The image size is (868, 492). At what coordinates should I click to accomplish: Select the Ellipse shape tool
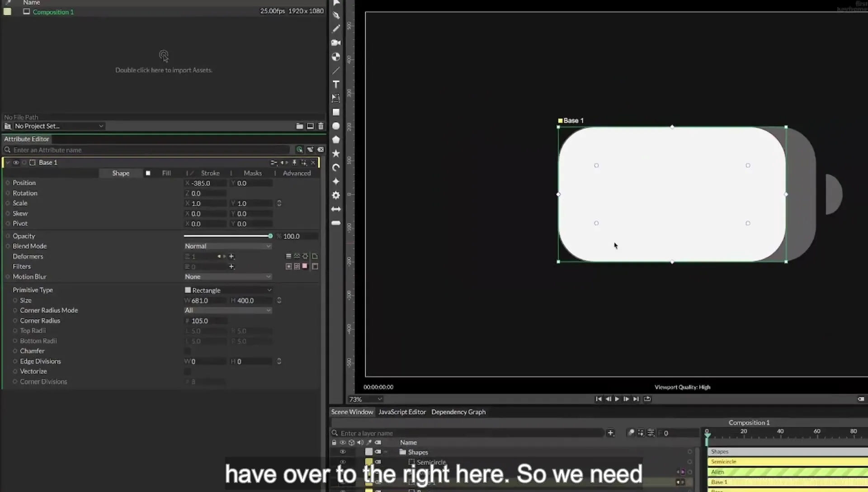click(336, 126)
